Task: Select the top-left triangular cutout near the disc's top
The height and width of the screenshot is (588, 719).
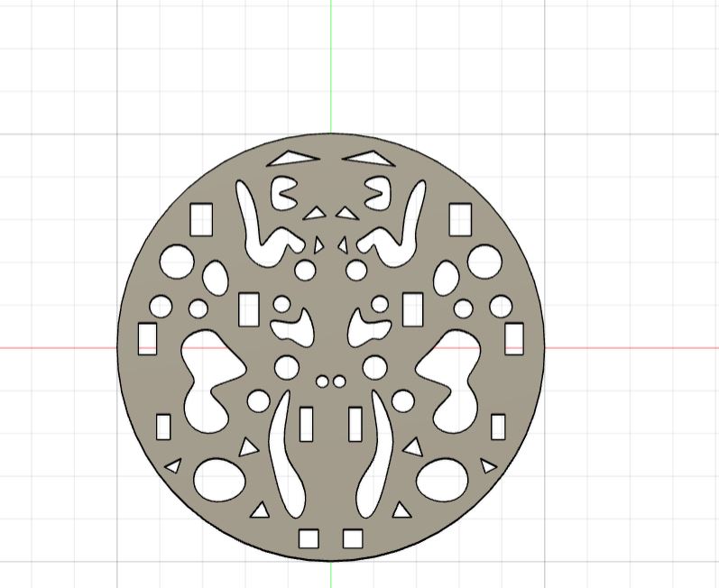Action: pyautogui.click(x=292, y=158)
